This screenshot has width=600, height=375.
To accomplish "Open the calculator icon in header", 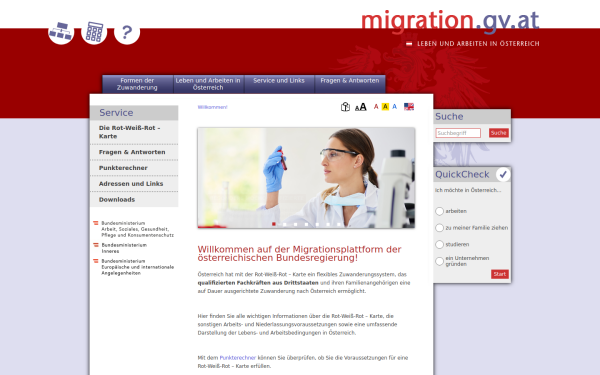I will pos(94,31).
